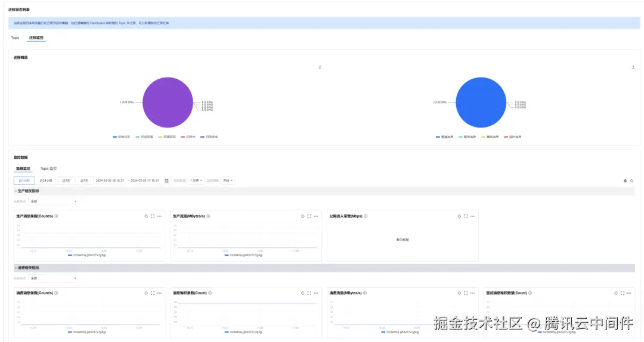Image resolution: width=644 pixels, height=342 pixels.
Task: Download the purple pie chart data
Action: click(x=320, y=67)
